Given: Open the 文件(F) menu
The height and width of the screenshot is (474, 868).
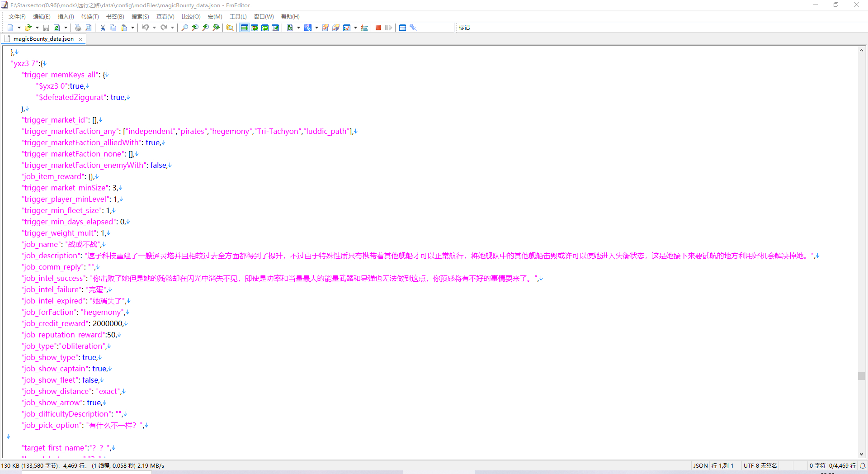Looking at the screenshot, I should point(17,17).
